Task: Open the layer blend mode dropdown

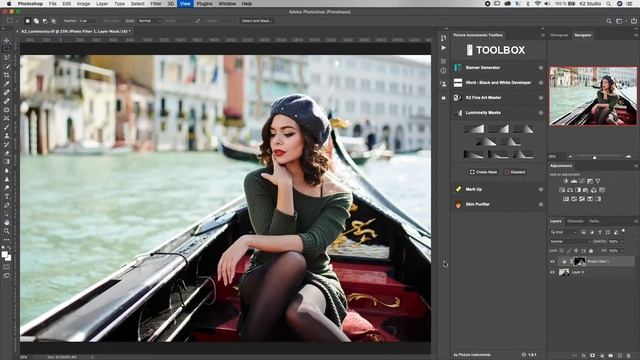Action: [x=570, y=242]
